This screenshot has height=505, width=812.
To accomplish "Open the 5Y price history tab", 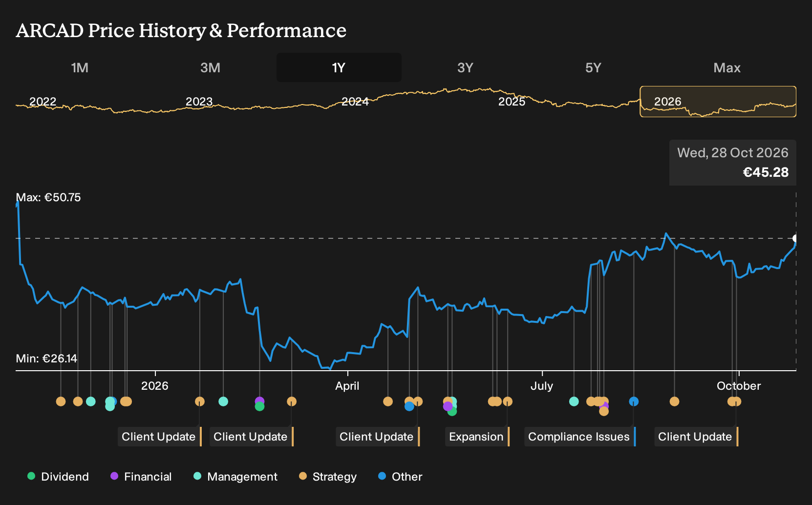I will (x=593, y=68).
